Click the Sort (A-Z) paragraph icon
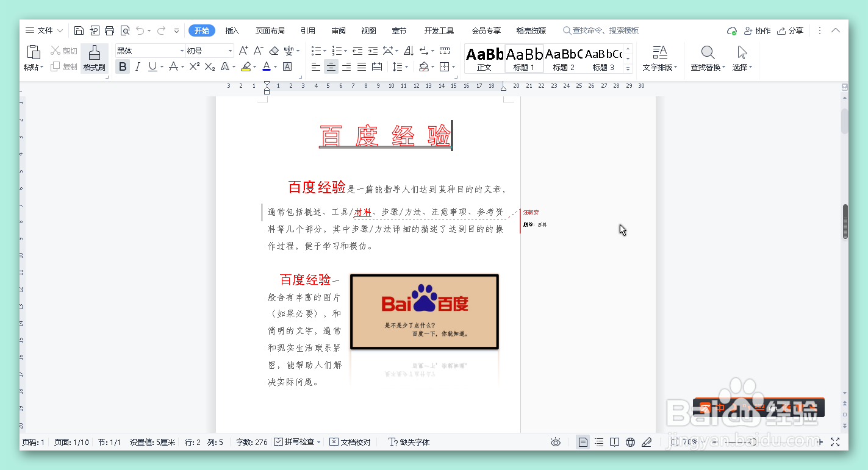The height and width of the screenshot is (470, 868). (x=409, y=51)
